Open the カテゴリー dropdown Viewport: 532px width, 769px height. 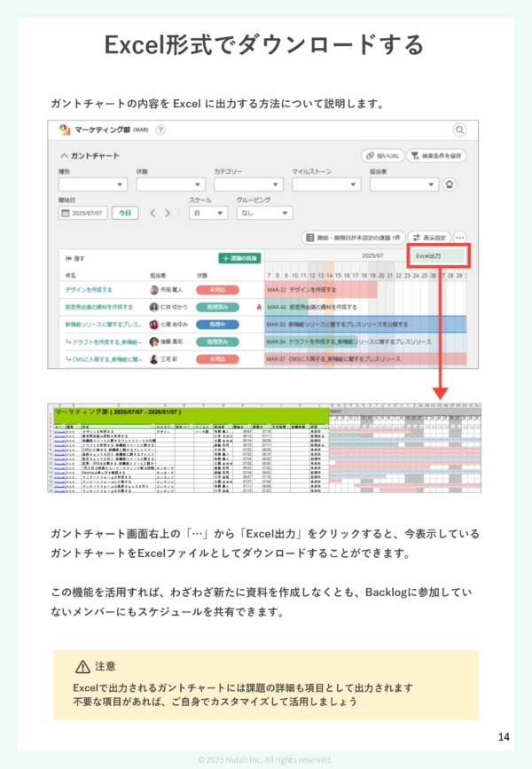[x=247, y=184]
